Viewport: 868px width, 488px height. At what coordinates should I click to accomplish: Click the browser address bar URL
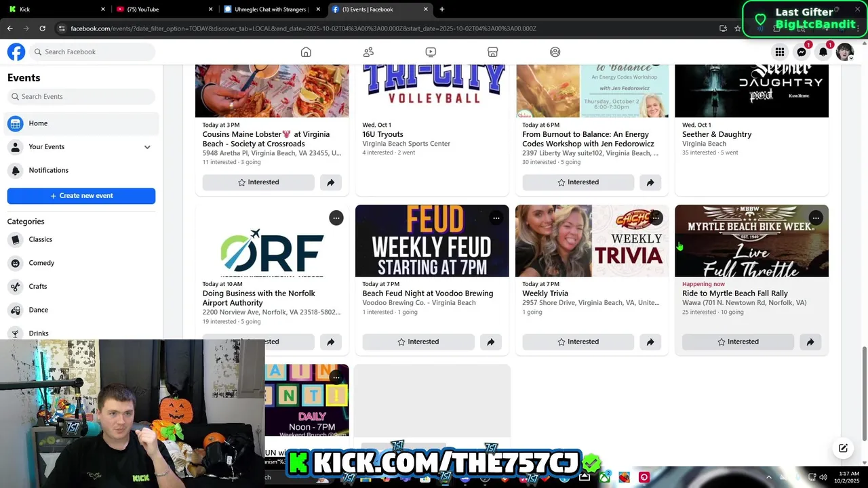point(303,28)
